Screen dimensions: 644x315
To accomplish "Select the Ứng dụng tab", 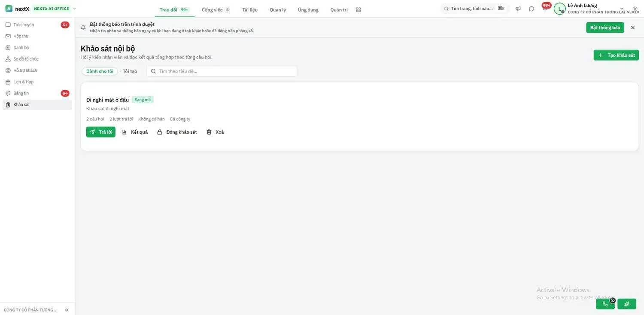I will point(308,9).
